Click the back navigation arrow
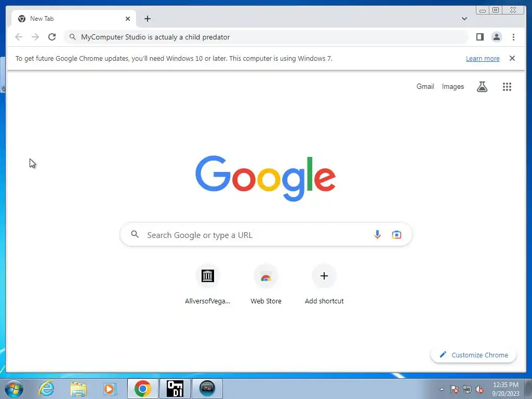This screenshot has height=399, width=532. click(x=19, y=37)
